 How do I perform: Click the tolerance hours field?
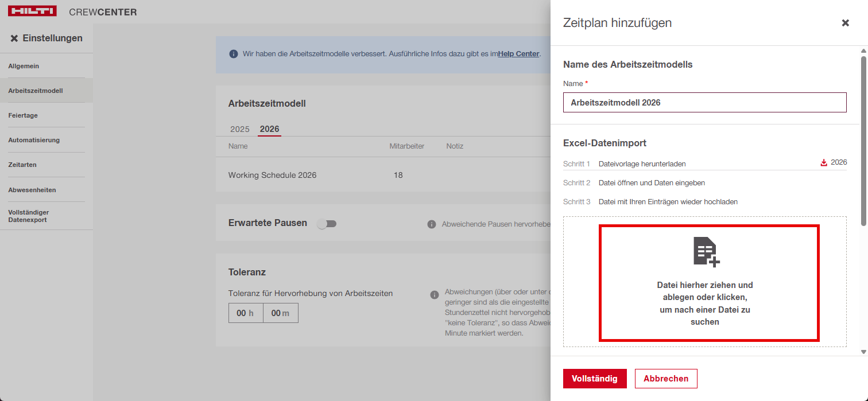pos(246,313)
